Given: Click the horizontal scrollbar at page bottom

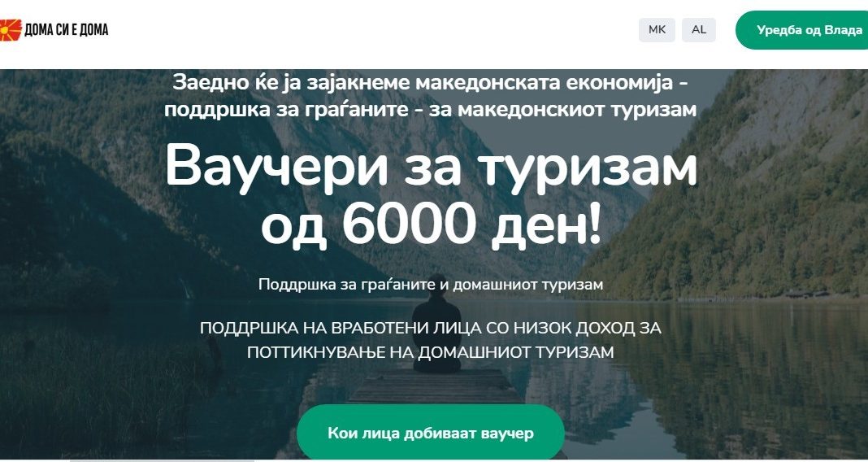Looking at the screenshot, I should pyautogui.click(x=162, y=460).
